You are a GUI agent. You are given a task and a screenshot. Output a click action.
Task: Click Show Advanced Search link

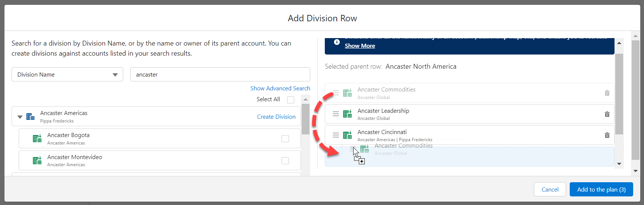click(280, 88)
